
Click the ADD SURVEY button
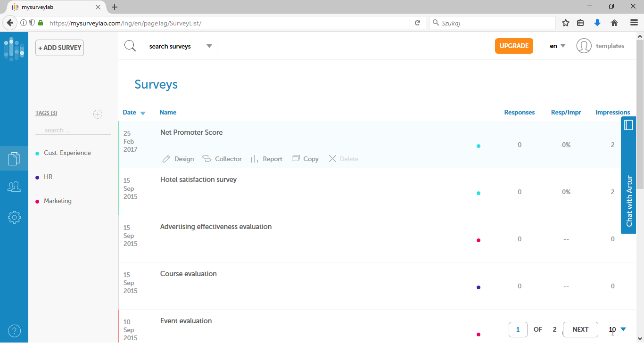[x=59, y=48]
